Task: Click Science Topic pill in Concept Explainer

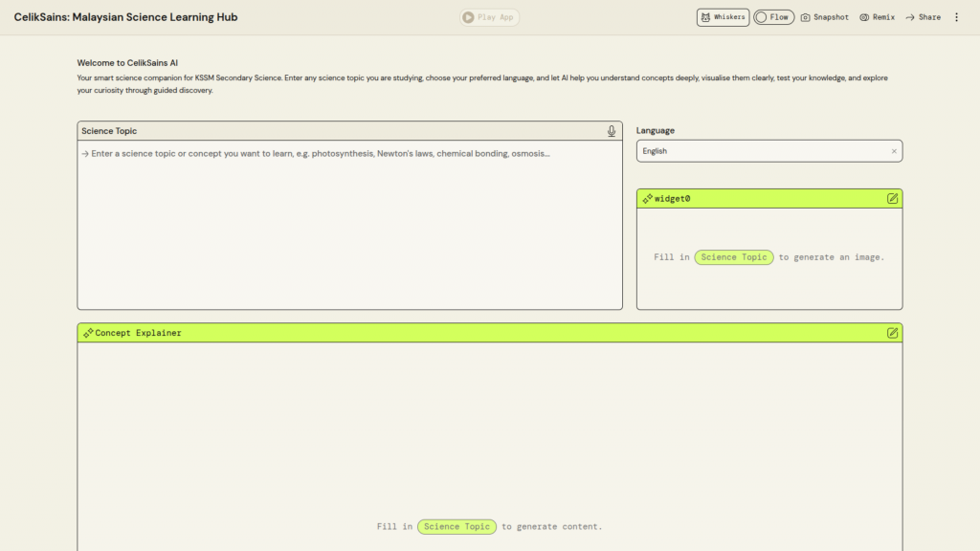Action: pos(457,527)
